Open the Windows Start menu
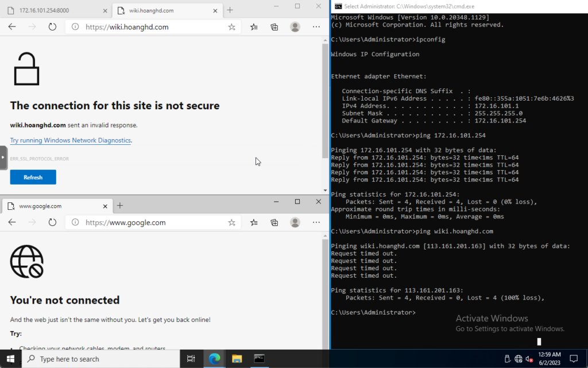 [10, 359]
